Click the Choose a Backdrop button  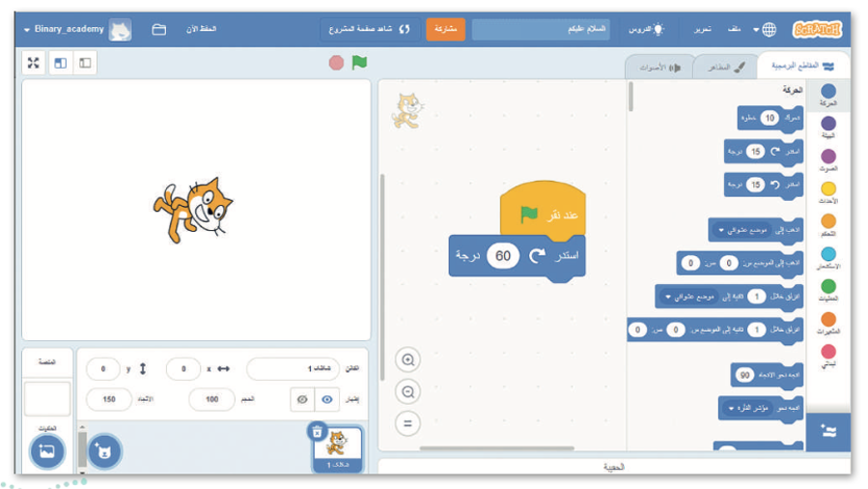[47, 451]
